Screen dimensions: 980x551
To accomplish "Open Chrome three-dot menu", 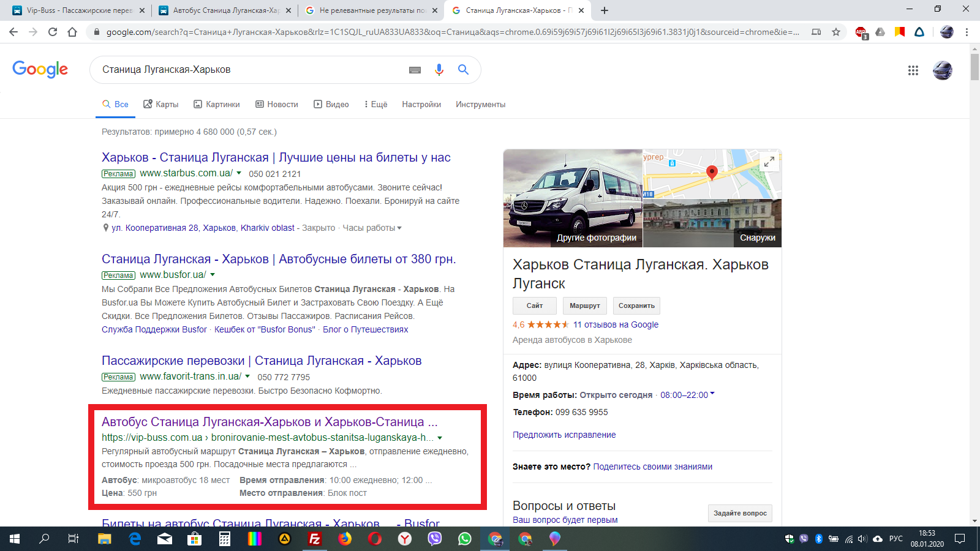I will click(x=967, y=32).
